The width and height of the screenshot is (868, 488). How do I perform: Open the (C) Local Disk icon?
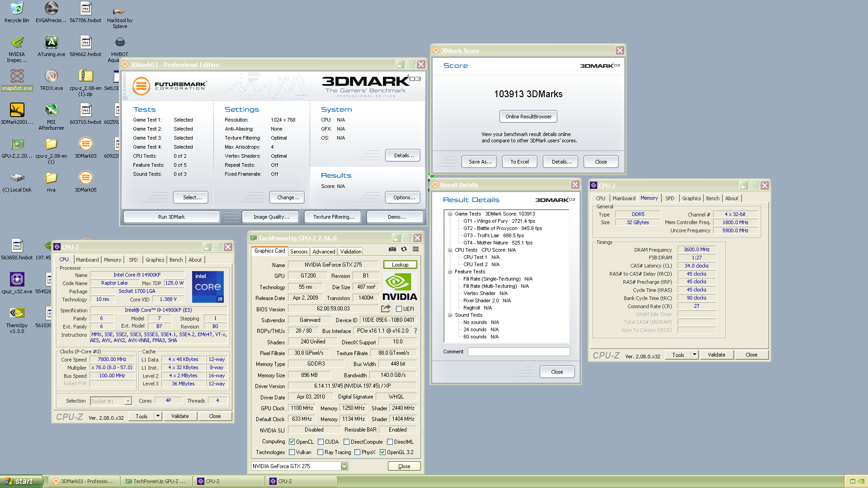17,182
